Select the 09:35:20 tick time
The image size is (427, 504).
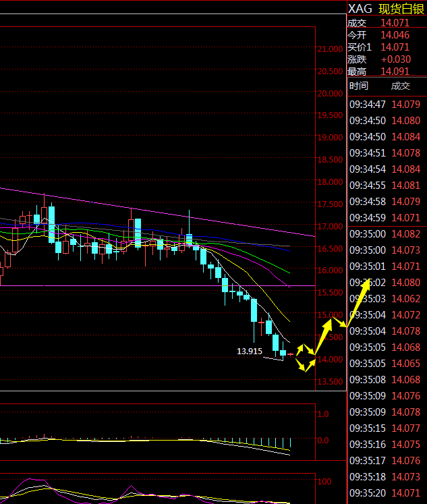point(368,493)
